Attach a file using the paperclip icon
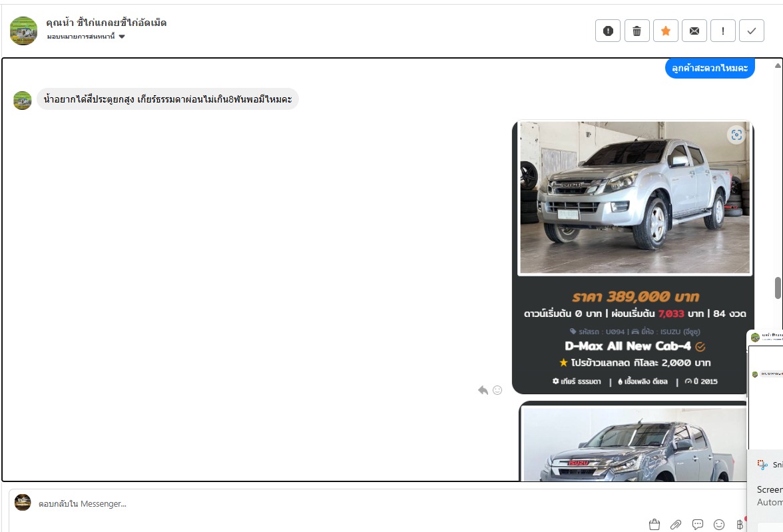This screenshot has width=783, height=532. 676,525
